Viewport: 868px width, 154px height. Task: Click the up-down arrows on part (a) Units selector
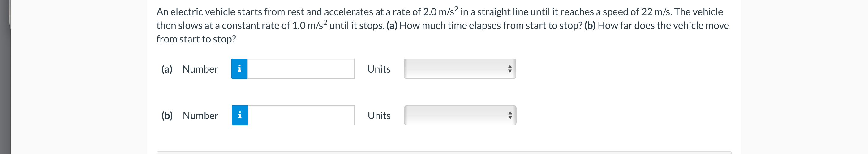point(510,69)
